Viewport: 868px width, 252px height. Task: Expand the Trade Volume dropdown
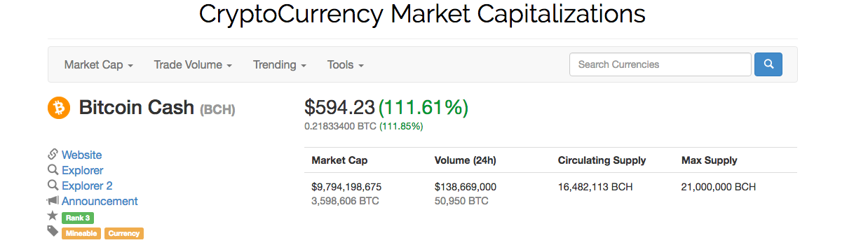(x=193, y=64)
